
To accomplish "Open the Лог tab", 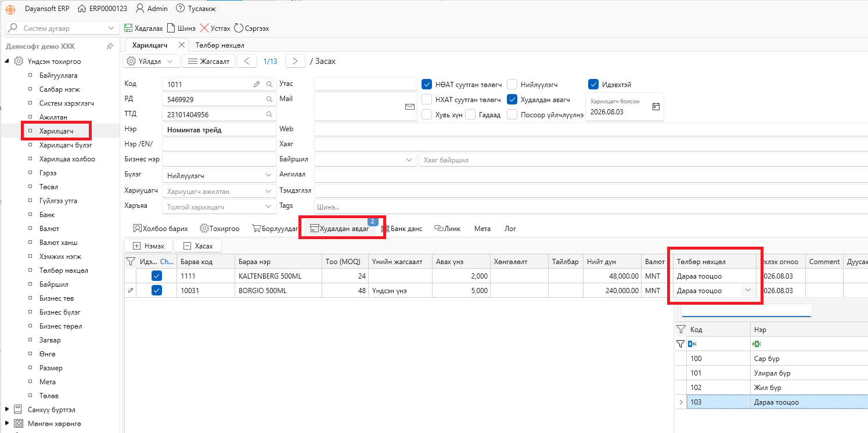I will pos(510,228).
